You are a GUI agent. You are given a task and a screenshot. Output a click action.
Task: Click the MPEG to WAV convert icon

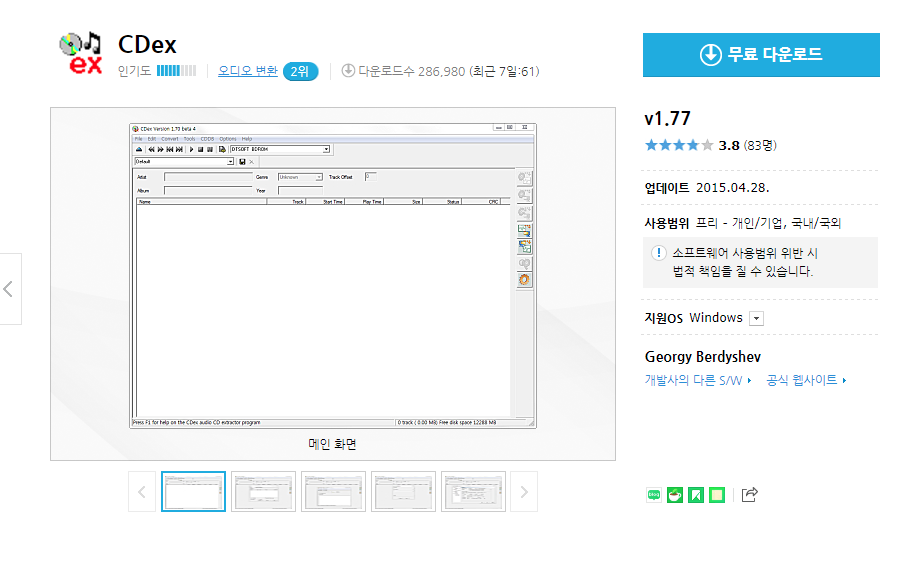pyautogui.click(x=525, y=246)
